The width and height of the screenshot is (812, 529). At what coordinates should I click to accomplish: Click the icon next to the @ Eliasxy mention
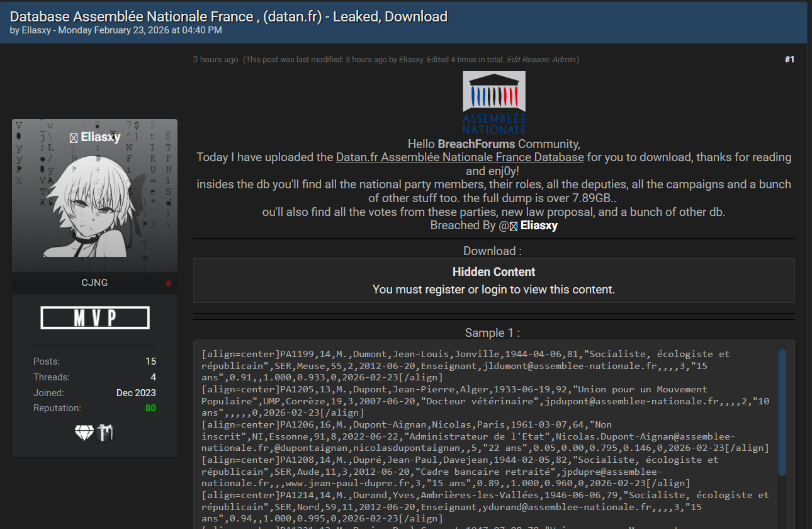coord(514,226)
